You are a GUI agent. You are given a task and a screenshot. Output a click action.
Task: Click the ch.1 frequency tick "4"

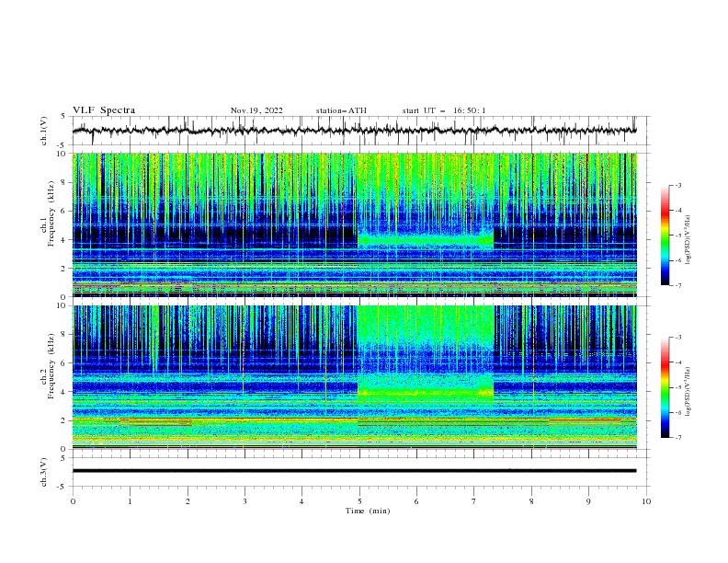(65, 240)
